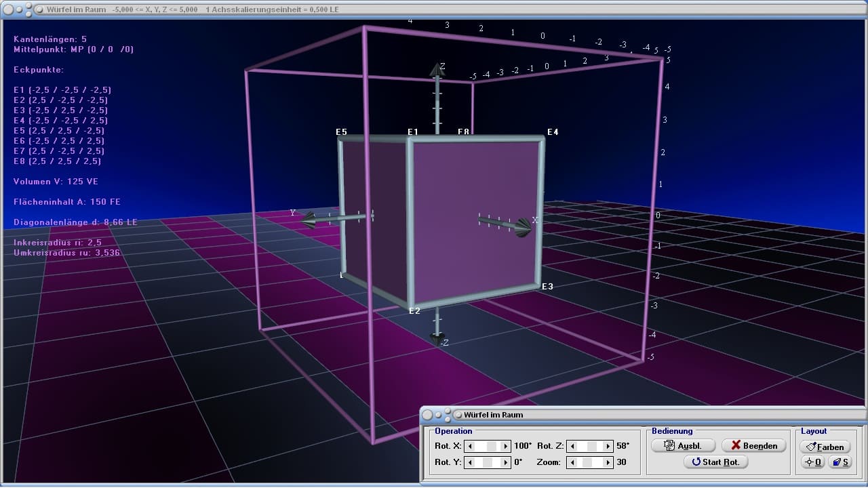Start rotation with the Start Rot. button
The image size is (868, 488).
(715, 462)
